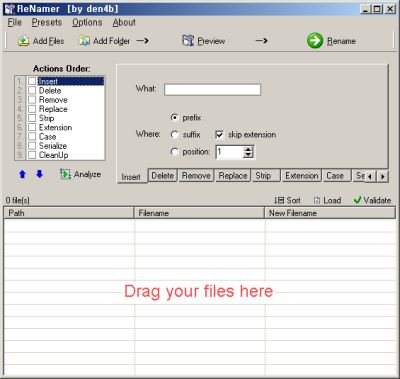This screenshot has width=400, height=379.
Task: Switch to the Remove tab
Action: [x=196, y=175]
